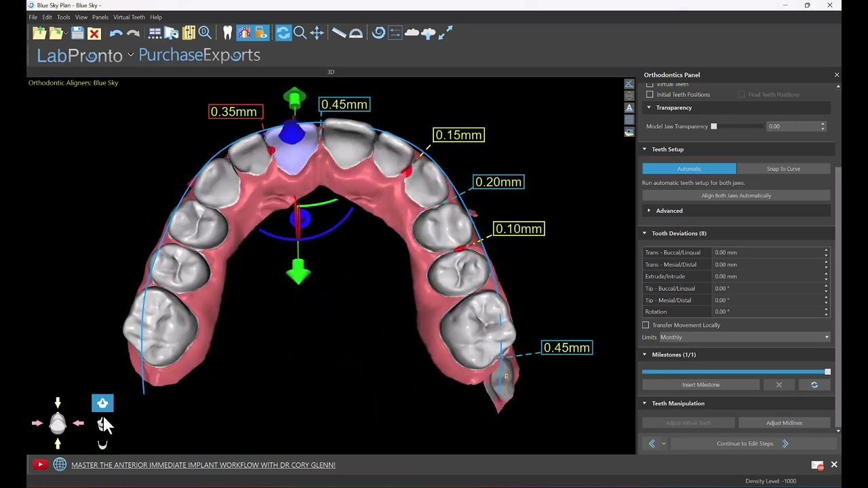Viewport: 868px width, 488px height.
Task: Toggle fullscreen with diagonal arrows icon
Action: (x=446, y=33)
